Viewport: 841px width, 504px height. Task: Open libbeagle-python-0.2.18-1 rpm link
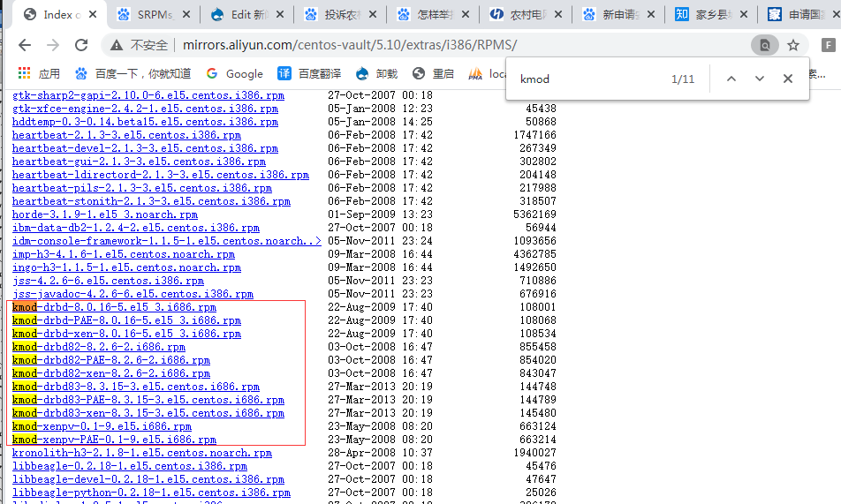tap(151, 493)
